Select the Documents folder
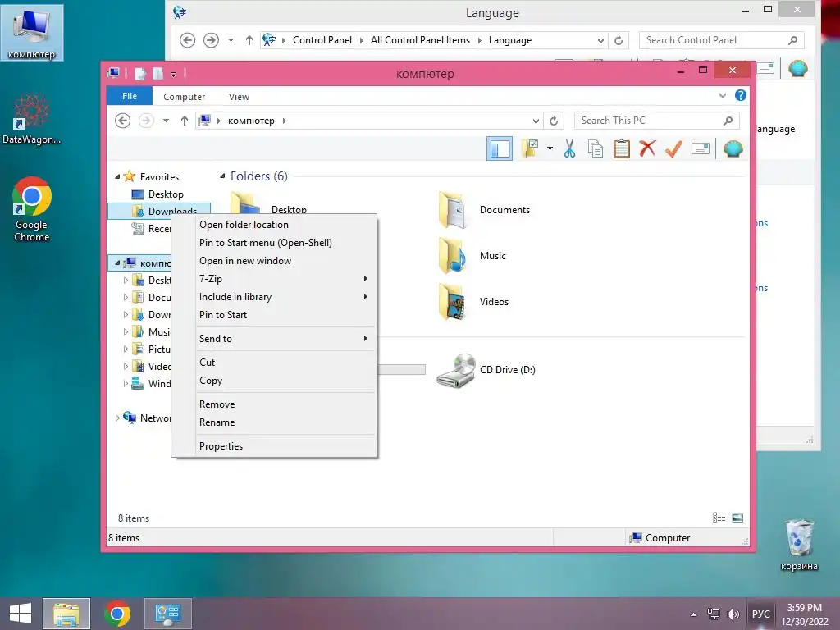 pos(484,210)
